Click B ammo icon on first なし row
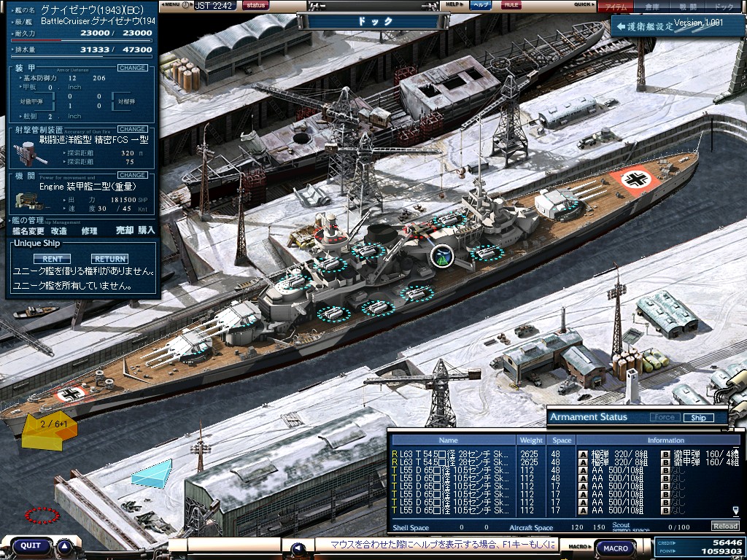 click(665, 470)
